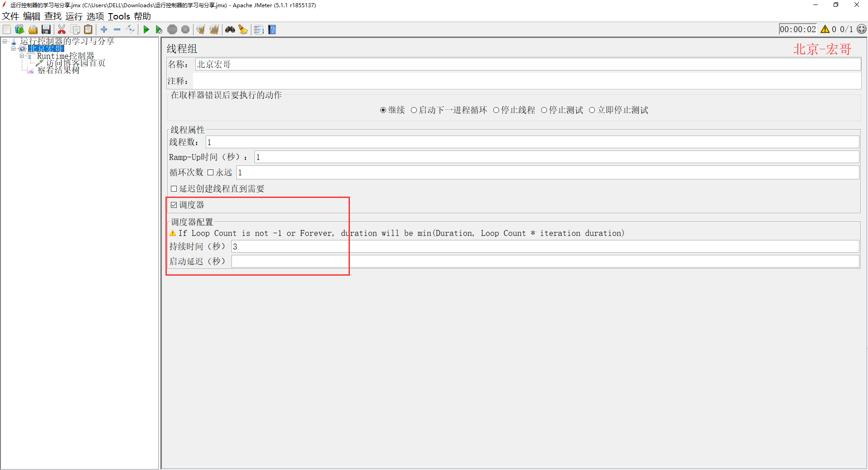Click the thread status circle icon top right
Screen dimensions: 868x470
tap(862, 29)
